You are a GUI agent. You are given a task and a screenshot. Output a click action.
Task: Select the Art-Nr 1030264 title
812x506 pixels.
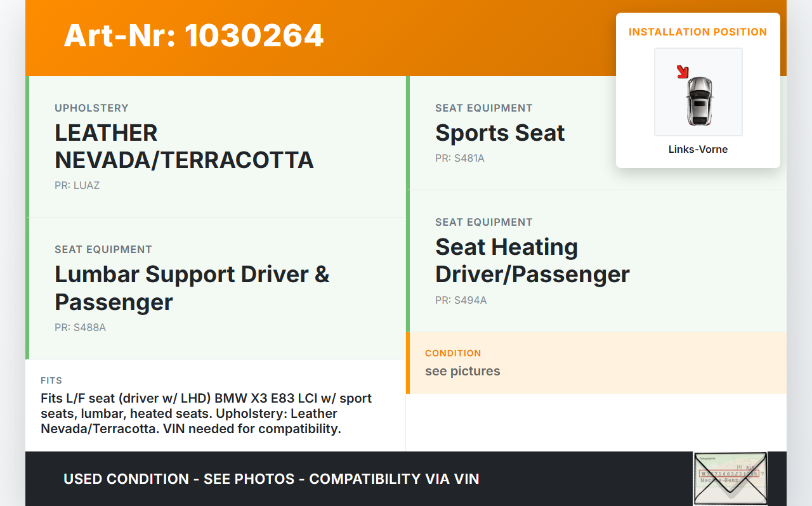pyautogui.click(x=193, y=36)
